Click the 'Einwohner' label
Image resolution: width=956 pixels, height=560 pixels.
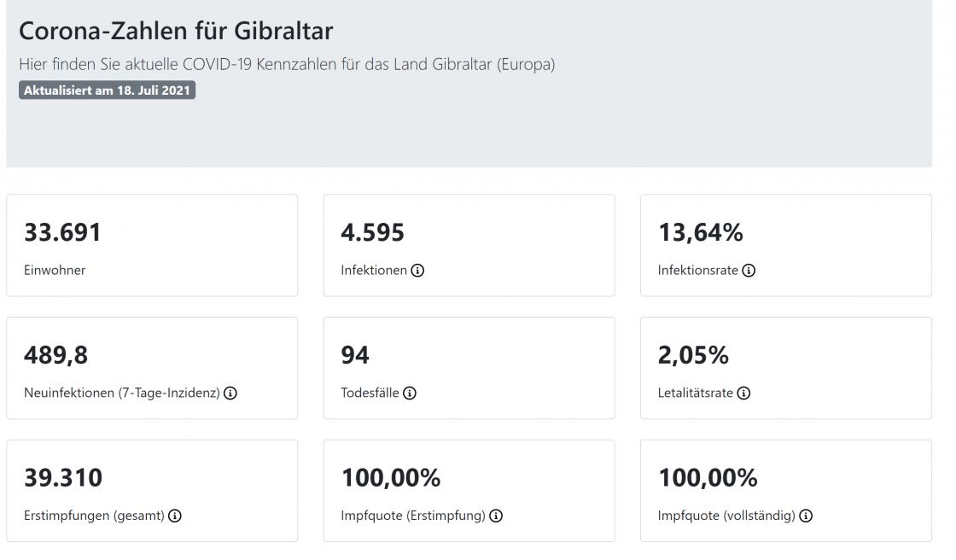[x=55, y=271]
